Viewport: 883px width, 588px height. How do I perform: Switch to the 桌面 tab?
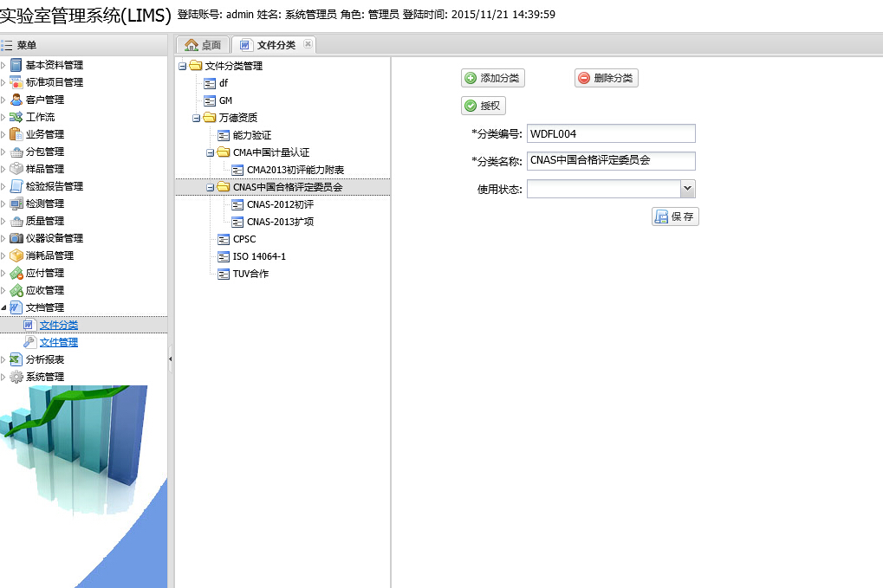pyautogui.click(x=204, y=45)
